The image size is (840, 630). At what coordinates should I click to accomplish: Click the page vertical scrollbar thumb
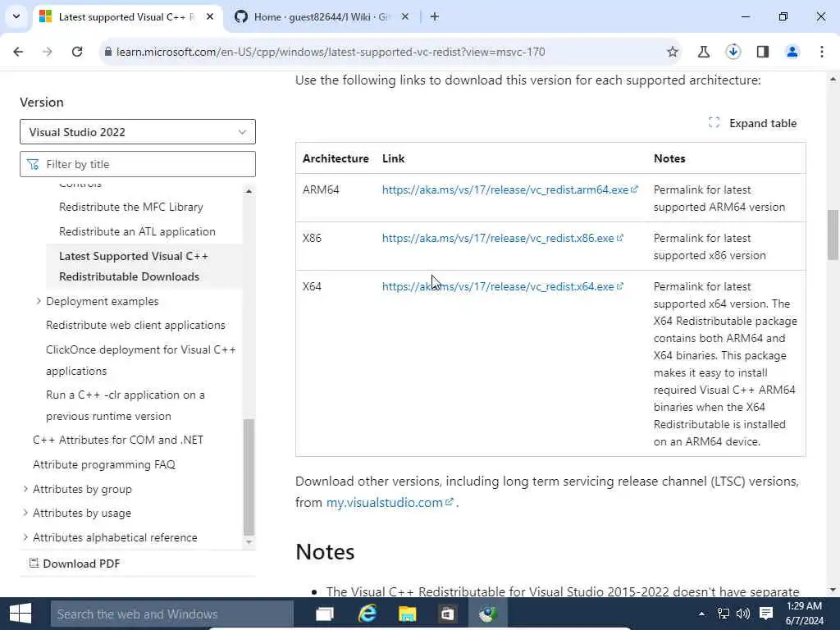pyautogui.click(x=833, y=235)
